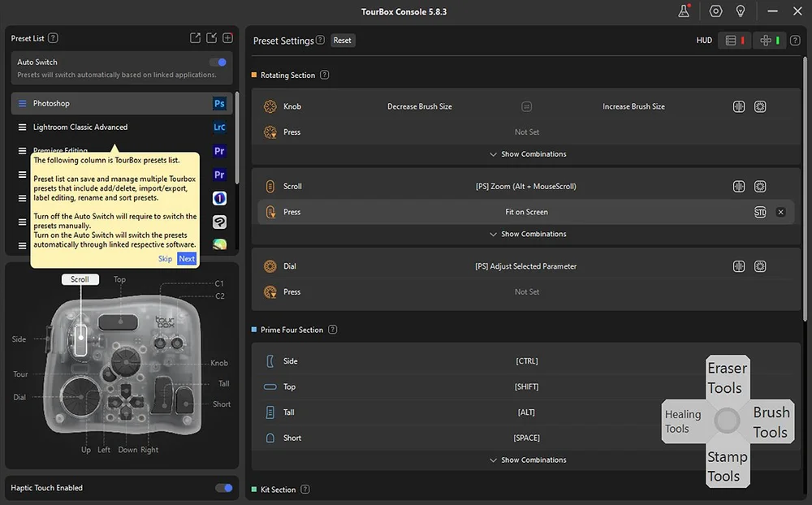
Task: Click the export preset icon
Action: 195,38
